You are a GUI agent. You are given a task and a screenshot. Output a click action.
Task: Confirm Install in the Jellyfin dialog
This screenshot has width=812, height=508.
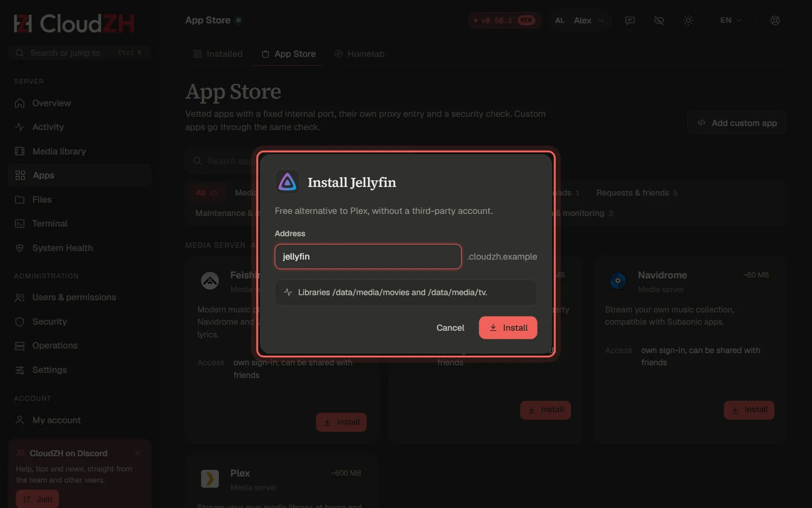(508, 328)
